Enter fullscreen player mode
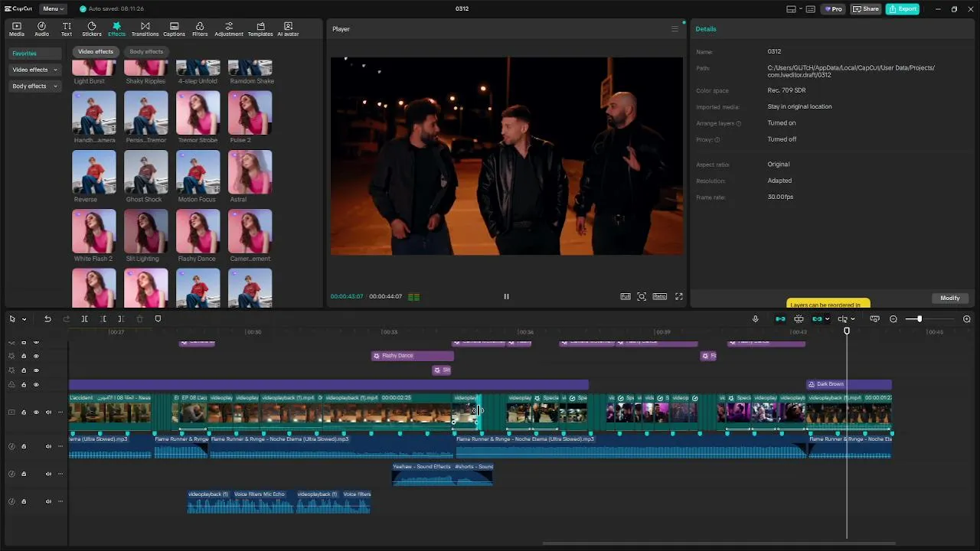The height and width of the screenshot is (551, 980). click(678, 297)
